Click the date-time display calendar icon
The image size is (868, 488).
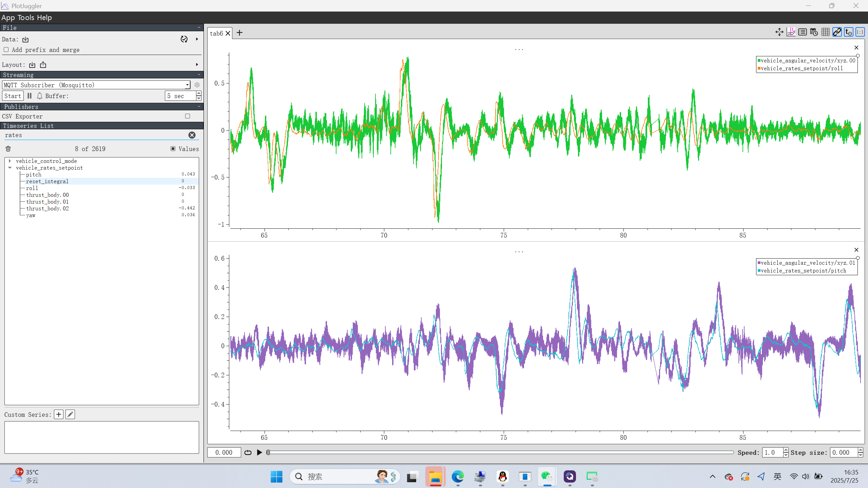[814, 32]
